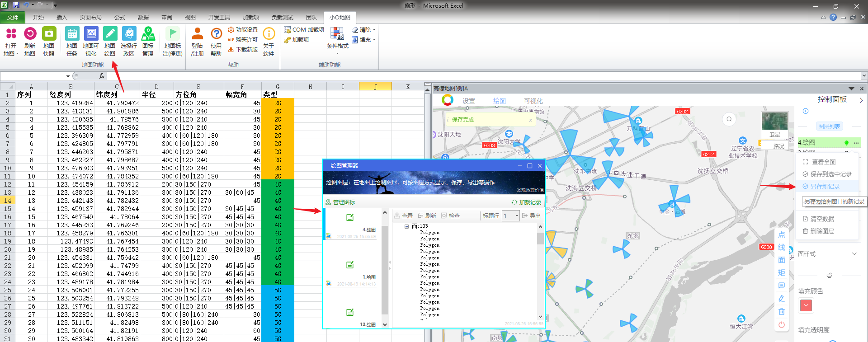
Task: Open 条件格式 dropdown
Action: (337, 41)
